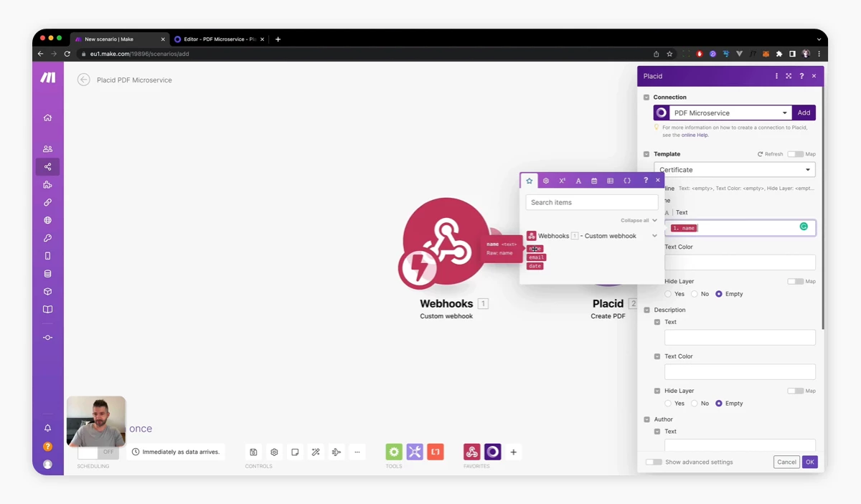
Task: Add the Webhooks favorite module
Action: [471, 452]
